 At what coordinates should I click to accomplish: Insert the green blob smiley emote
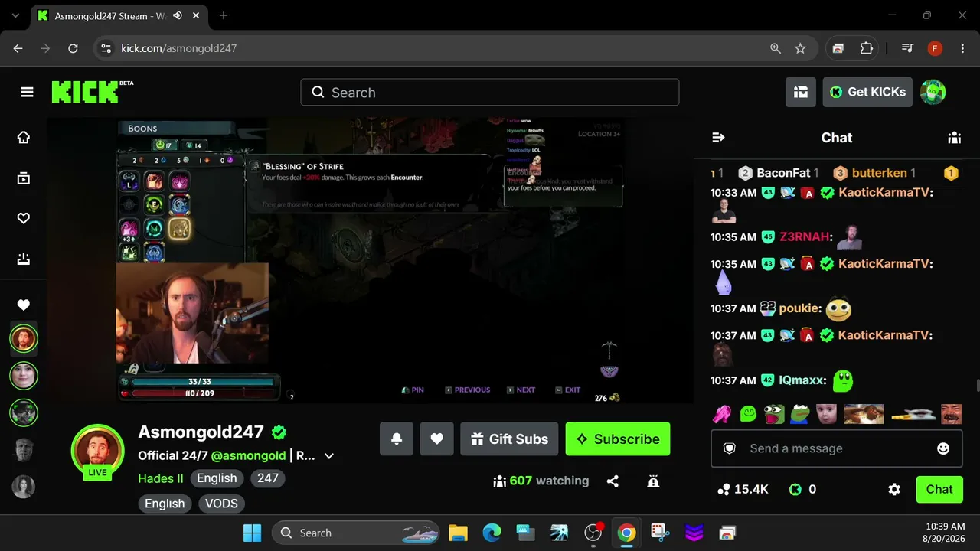pos(748,414)
